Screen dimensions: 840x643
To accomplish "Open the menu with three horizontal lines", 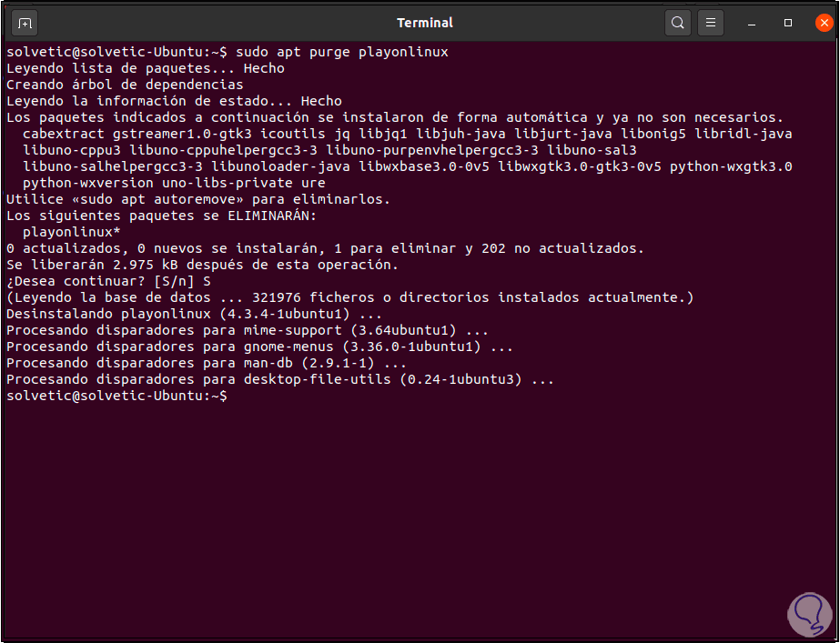I will 711,22.
